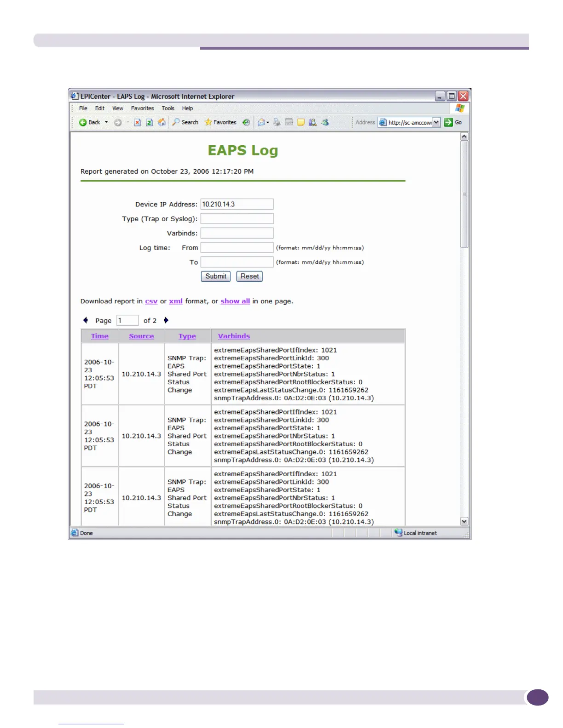Sort by the Source column header
Viewport: 563px width, 728px height.
[x=142, y=336]
